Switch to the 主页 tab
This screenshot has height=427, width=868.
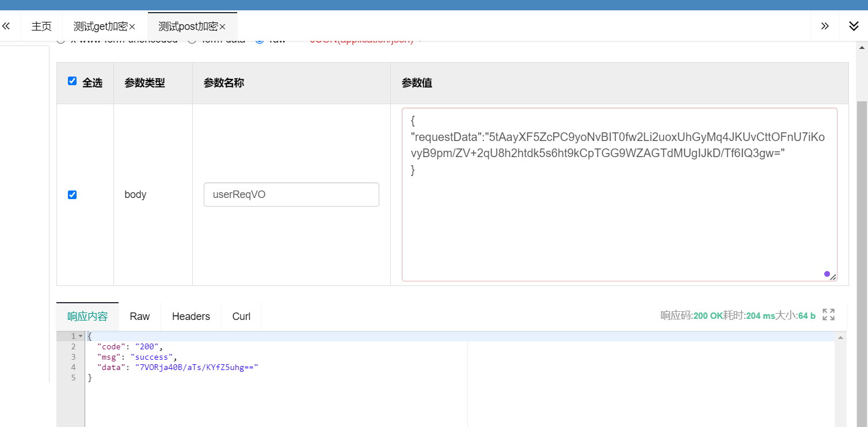click(x=41, y=26)
